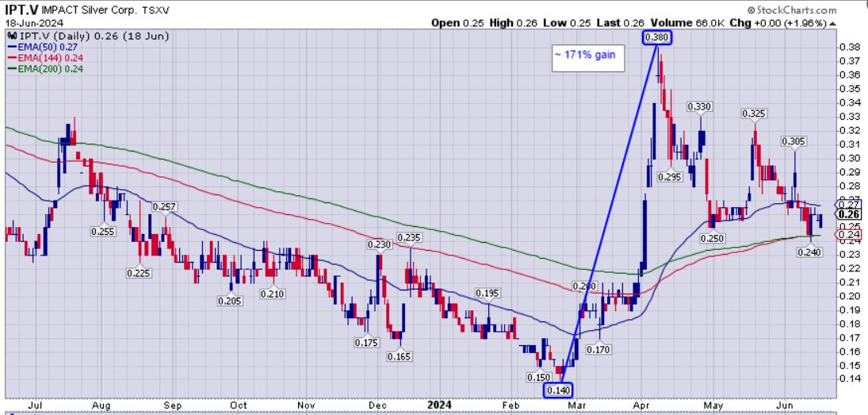The image size is (868, 415).
Task: Click the 0.205 low label near October
Action: (231, 300)
